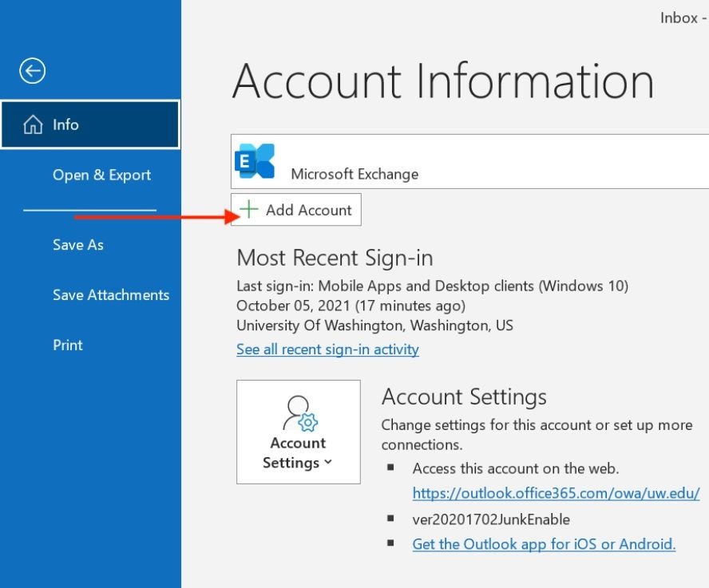Click the Add Account button

point(296,210)
